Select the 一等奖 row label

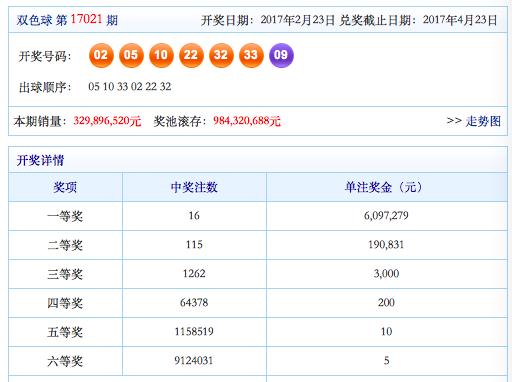pyautogui.click(x=65, y=216)
